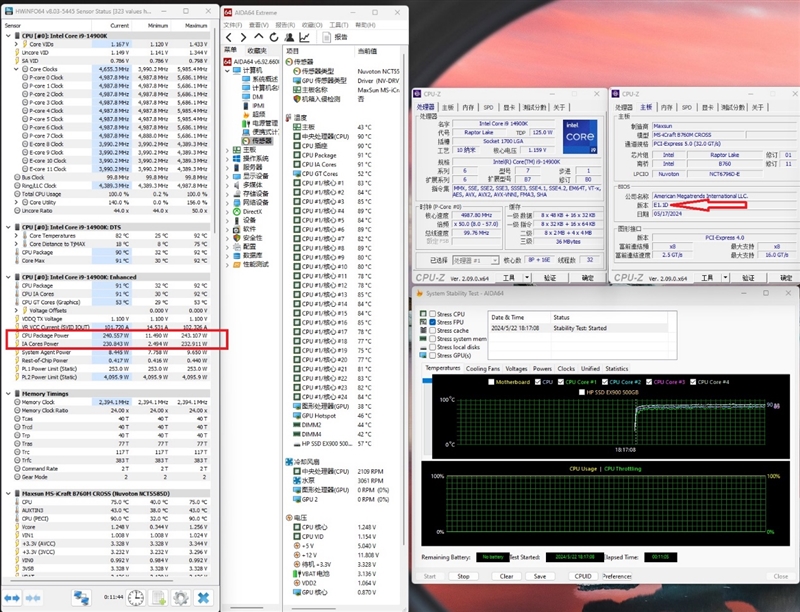This screenshot has height=612, width=800.
Task: Go back in AIDA64 toolbar
Action: point(229,37)
